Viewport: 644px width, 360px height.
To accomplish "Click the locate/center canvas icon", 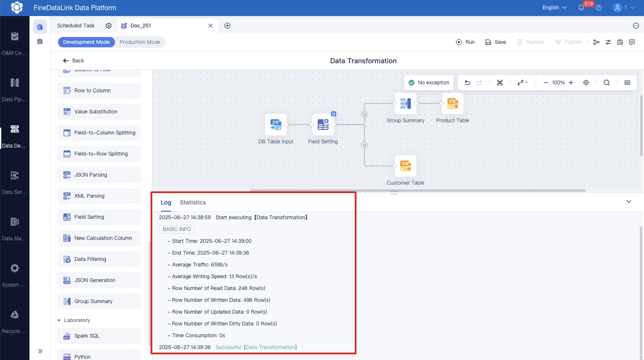I will tap(586, 83).
